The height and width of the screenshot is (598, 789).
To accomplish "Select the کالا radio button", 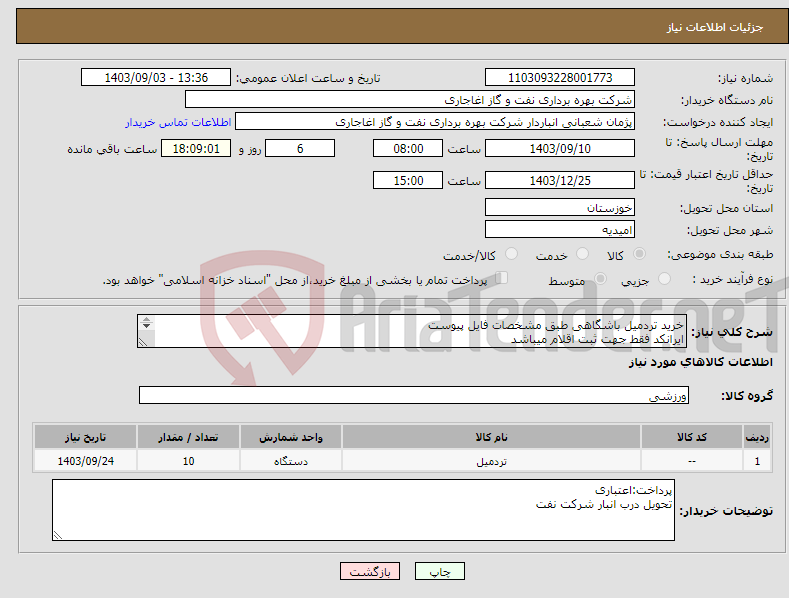I will tap(639, 254).
